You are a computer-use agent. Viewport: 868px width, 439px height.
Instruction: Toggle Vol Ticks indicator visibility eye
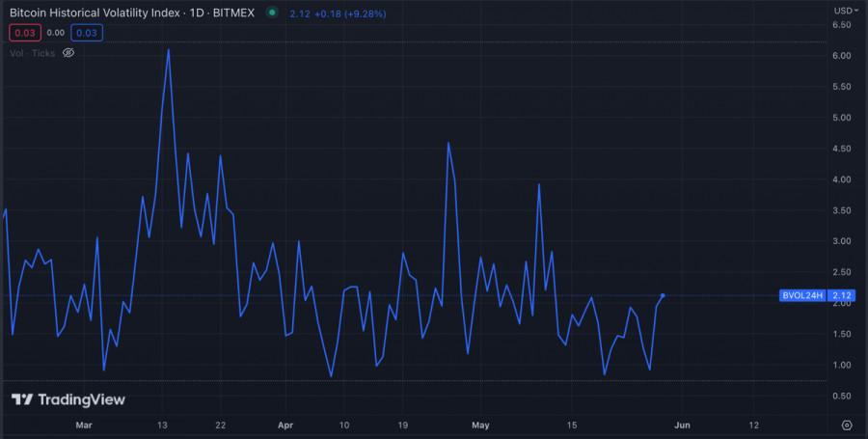point(68,53)
